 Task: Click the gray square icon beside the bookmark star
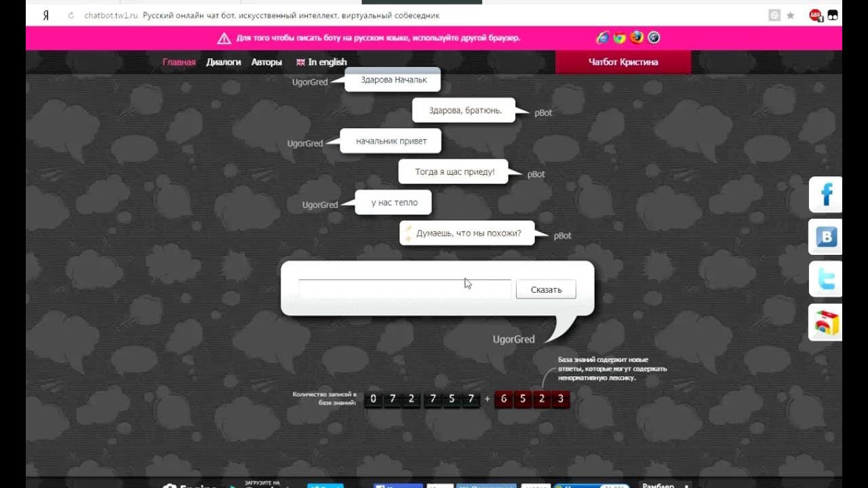coord(774,16)
